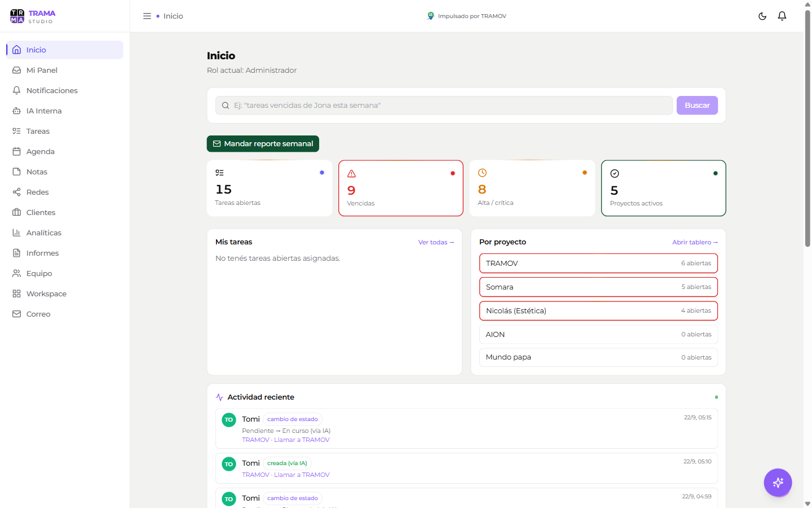
Task: Click Inicio breadcrumb in top bar
Action: pos(173,16)
